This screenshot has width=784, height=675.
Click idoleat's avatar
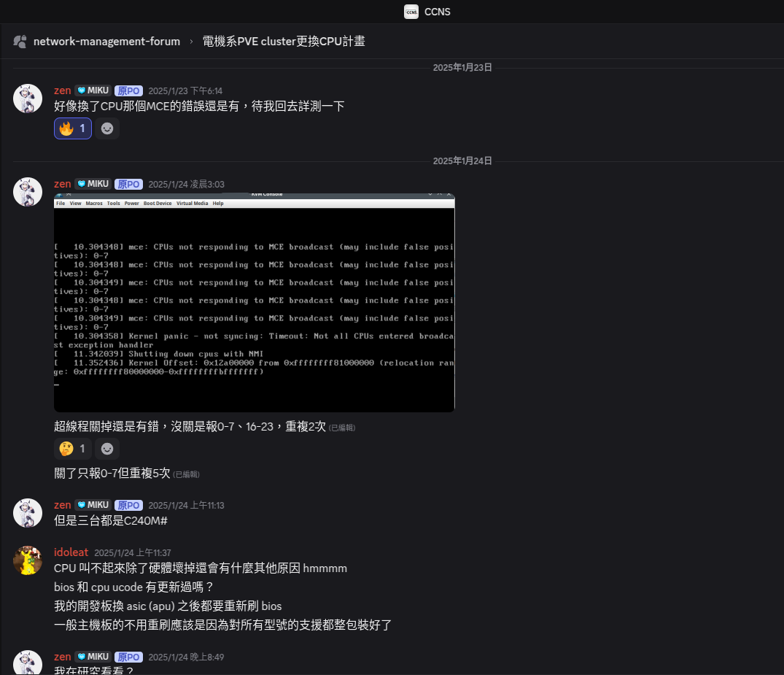(x=27, y=559)
